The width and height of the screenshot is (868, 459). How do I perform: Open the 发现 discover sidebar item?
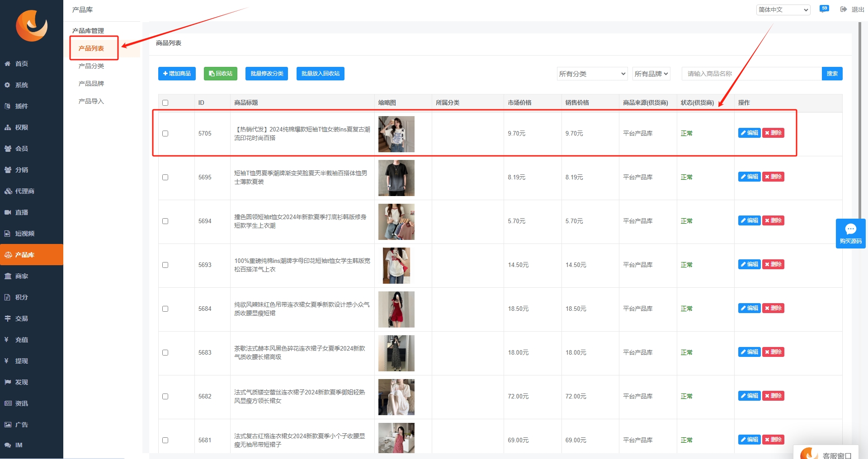tap(32, 382)
